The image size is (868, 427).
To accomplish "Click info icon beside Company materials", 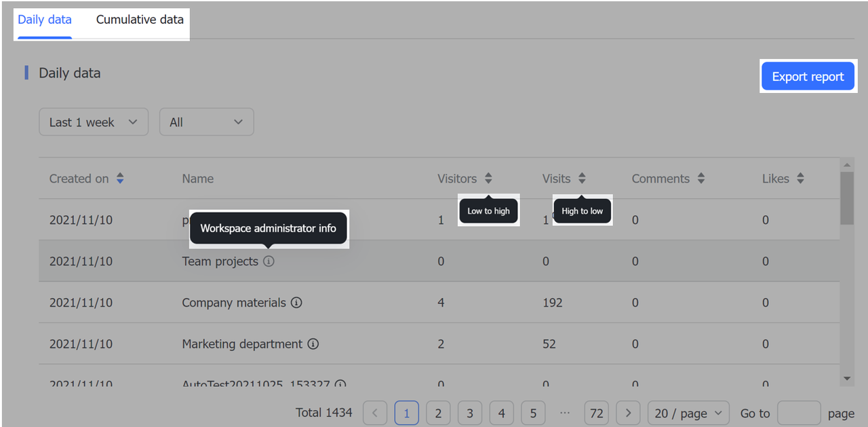I will click(x=296, y=303).
